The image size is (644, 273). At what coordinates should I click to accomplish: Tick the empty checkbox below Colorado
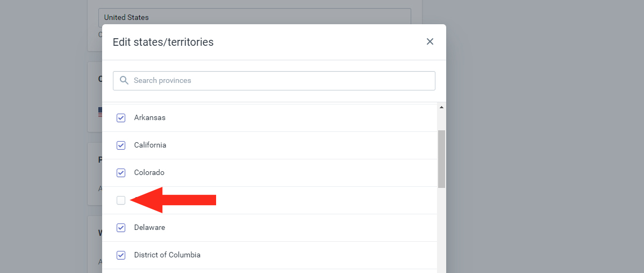pyautogui.click(x=121, y=200)
